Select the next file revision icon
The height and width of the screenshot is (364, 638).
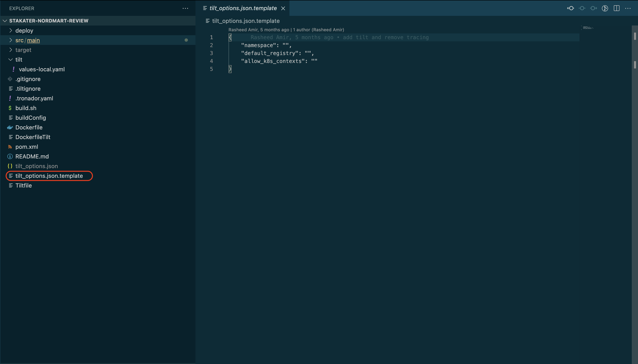(x=593, y=8)
